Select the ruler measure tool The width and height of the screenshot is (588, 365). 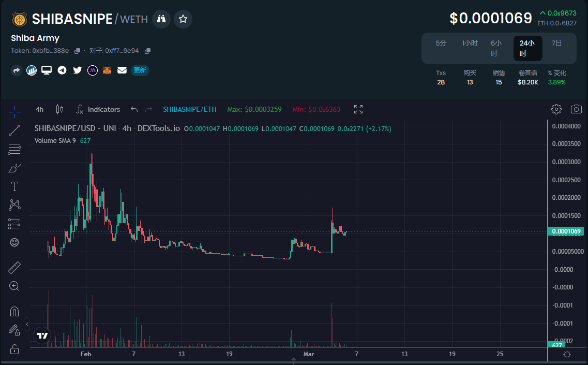pyautogui.click(x=14, y=268)
